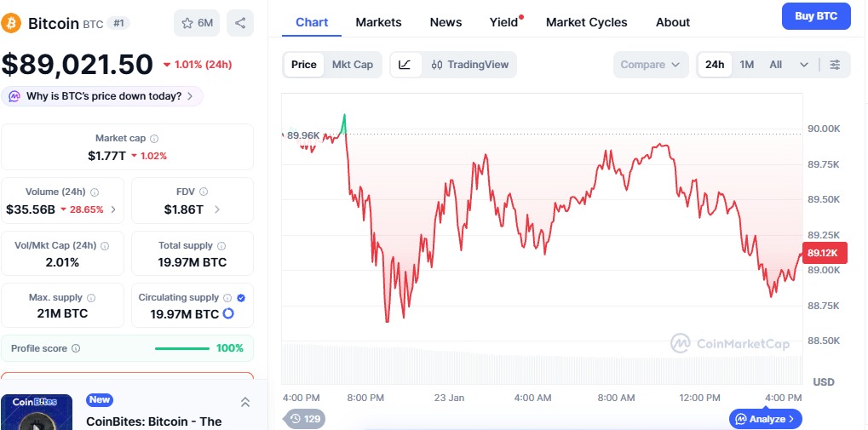
Task: Click the Profile score progress bar
Action: tap(181, 348)
